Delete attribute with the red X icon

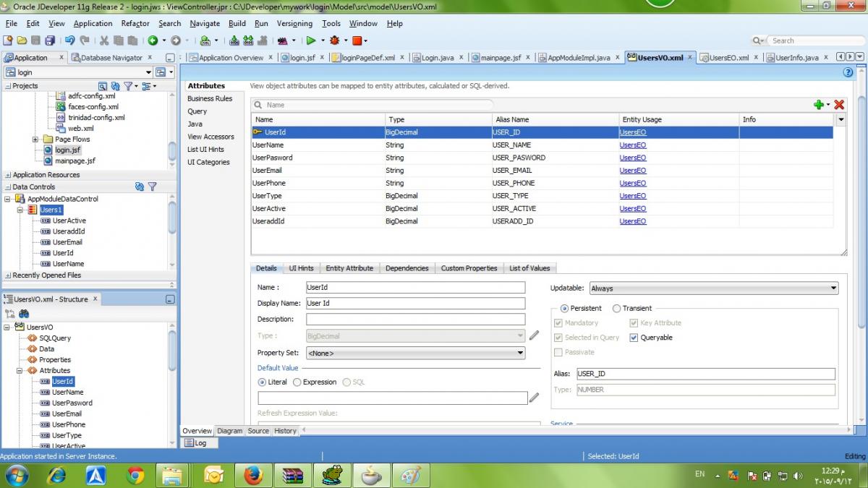[x=839, y=105]
